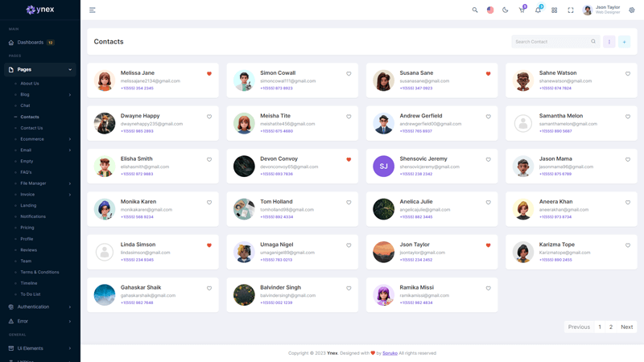This screenshot has width=644, height=362.
Task: Open Dashboards in the sidebar
Action: 31,43
